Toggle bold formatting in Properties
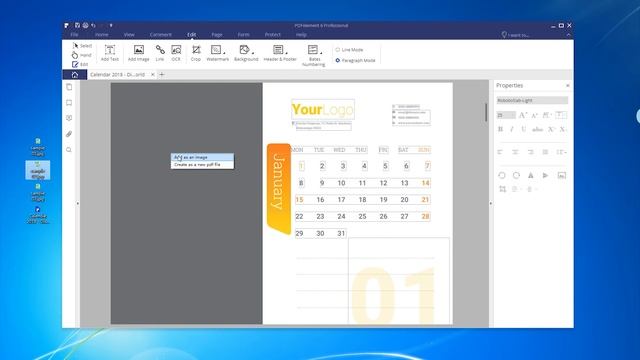The width and height of the screenshot is (640, 360). coord(500,129)
